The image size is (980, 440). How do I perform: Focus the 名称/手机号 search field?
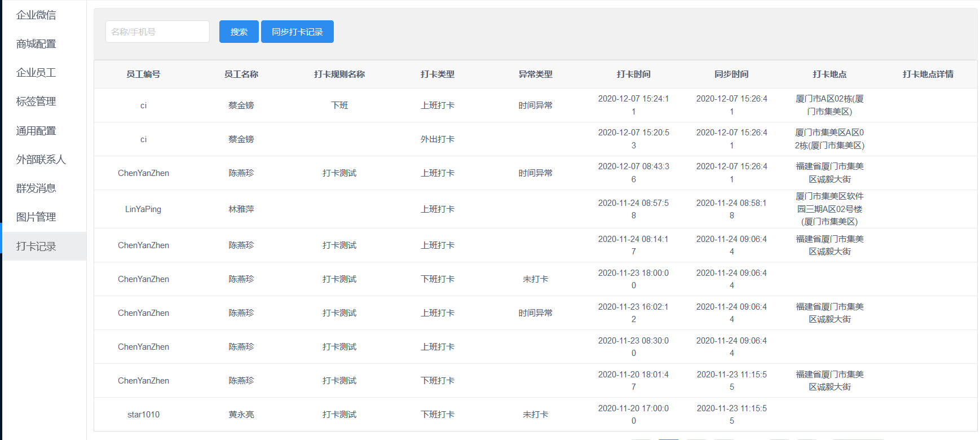tap(157, 32)
